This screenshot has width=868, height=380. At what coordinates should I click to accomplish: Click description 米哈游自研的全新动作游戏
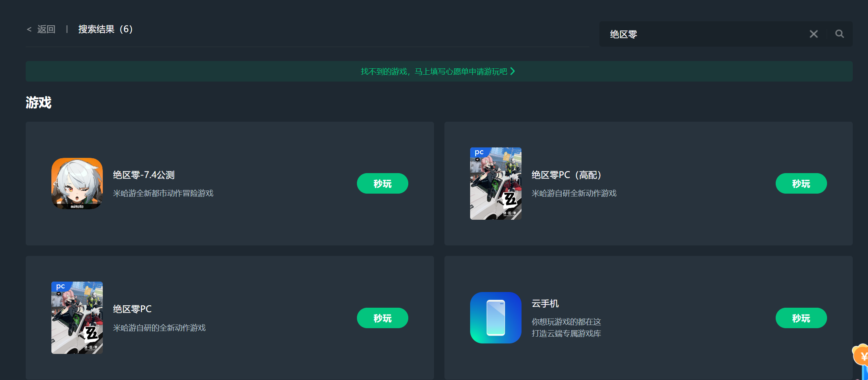coord(159,328)
